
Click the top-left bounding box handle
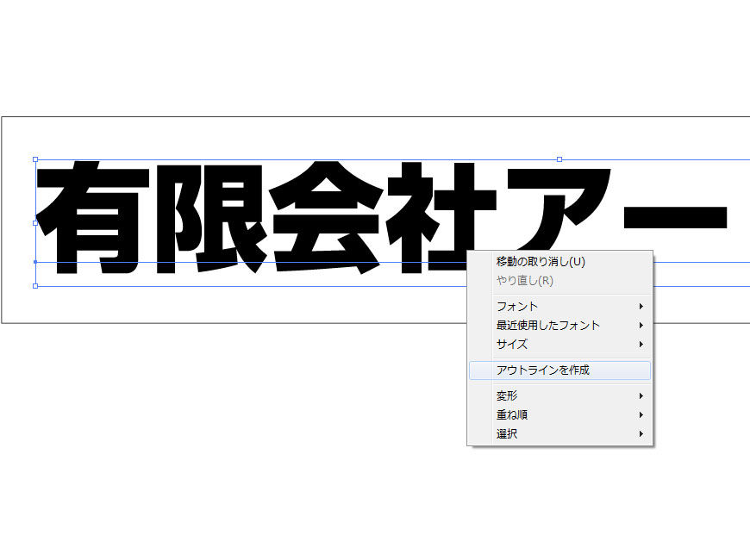pos(35,159)
